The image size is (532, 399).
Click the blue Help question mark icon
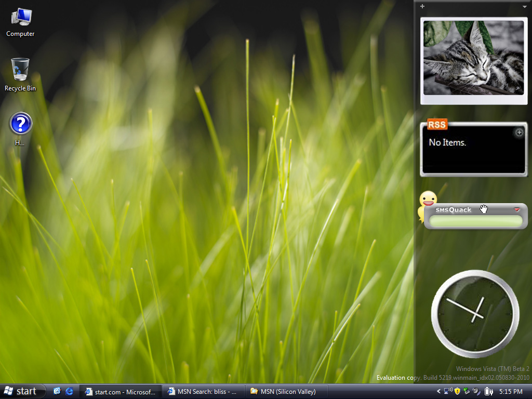click(21, 125)
